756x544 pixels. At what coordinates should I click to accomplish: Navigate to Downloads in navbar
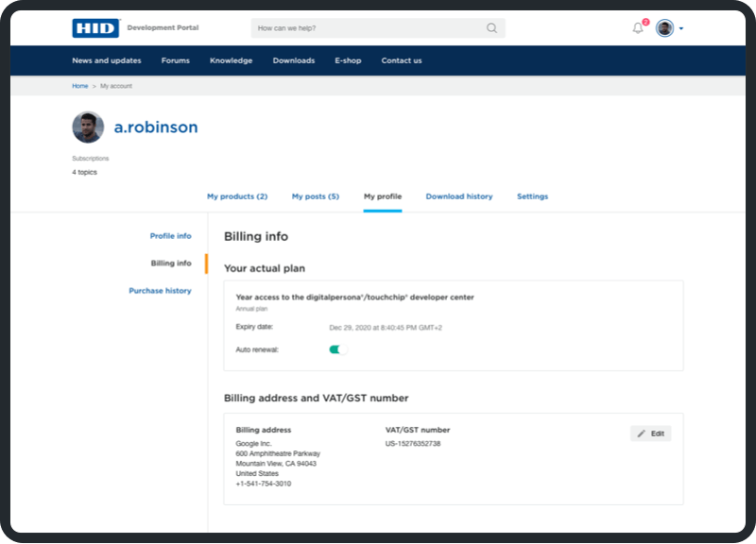click(x=294, y=60)
